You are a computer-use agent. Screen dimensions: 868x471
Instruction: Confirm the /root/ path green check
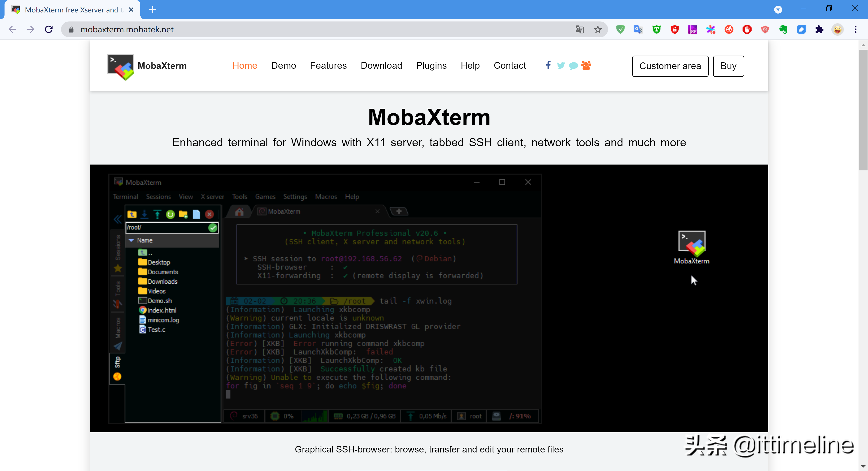click(x=213, y=228)
